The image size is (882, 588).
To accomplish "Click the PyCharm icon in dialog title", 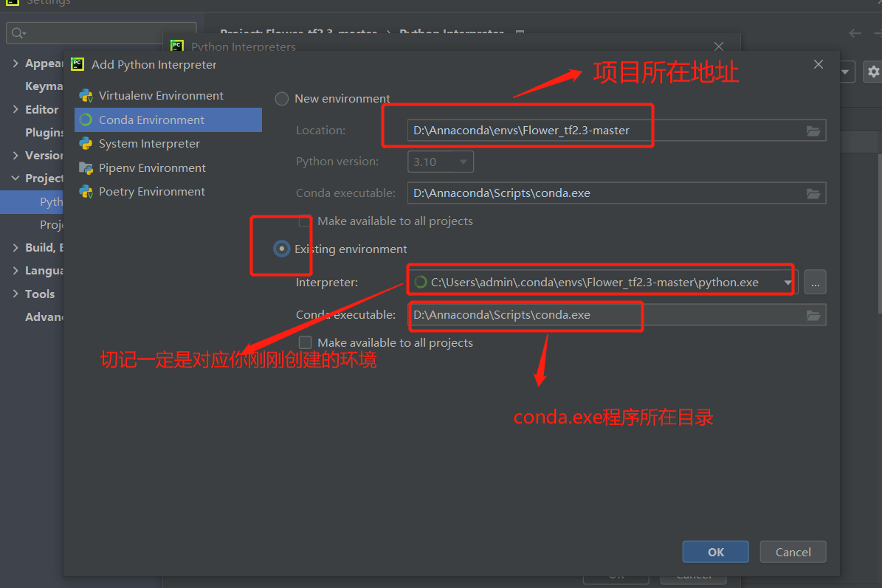I will [x=77, y=64].
